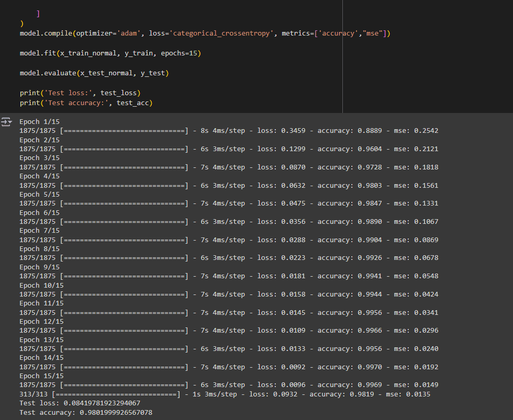Image resolution: width=513 pixels, height=420 pixels.
Task: Click the output row with mse: 0.0149
Action: coord(229,385)
